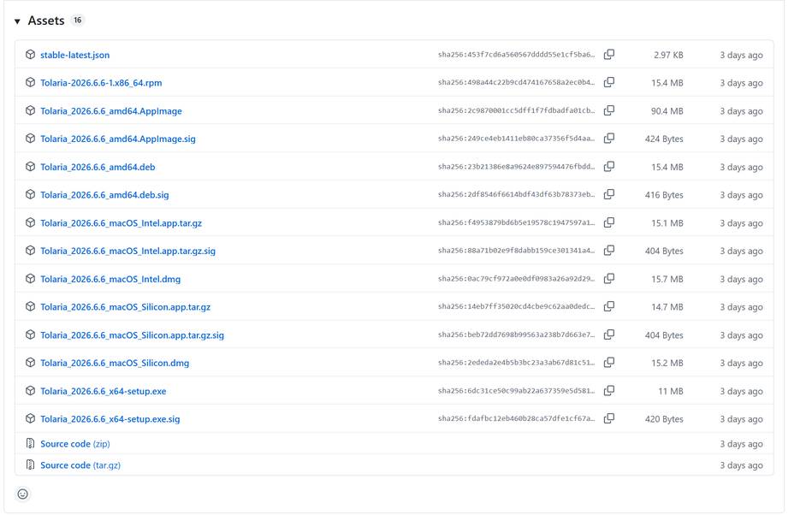Image resolution: width=812 pixels, height=515 pixels.
Task: Click the 424 Bytes file size
Action: point(664,139)
